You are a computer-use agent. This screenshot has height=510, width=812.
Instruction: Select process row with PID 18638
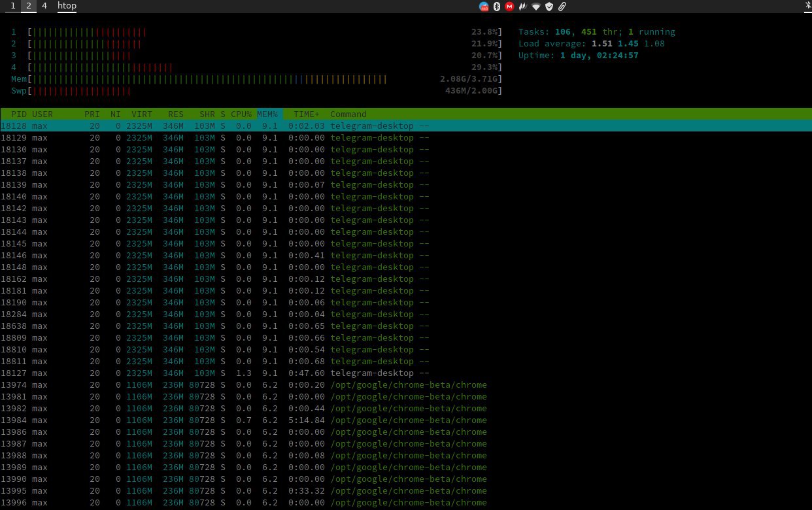406,326
